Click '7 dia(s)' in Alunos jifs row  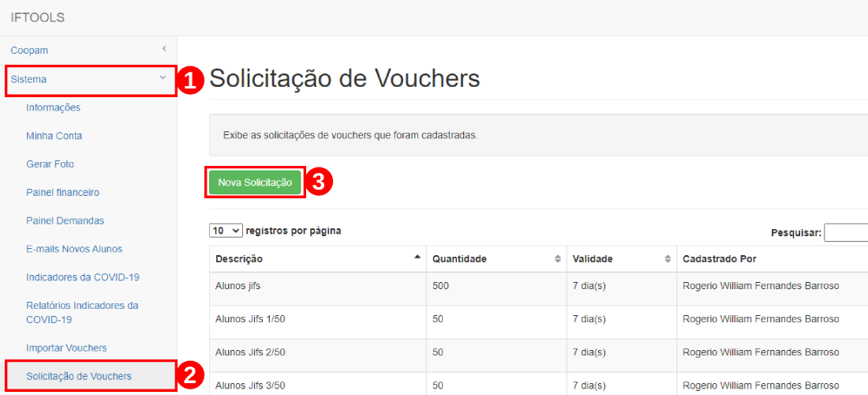(x=589, y=286)
